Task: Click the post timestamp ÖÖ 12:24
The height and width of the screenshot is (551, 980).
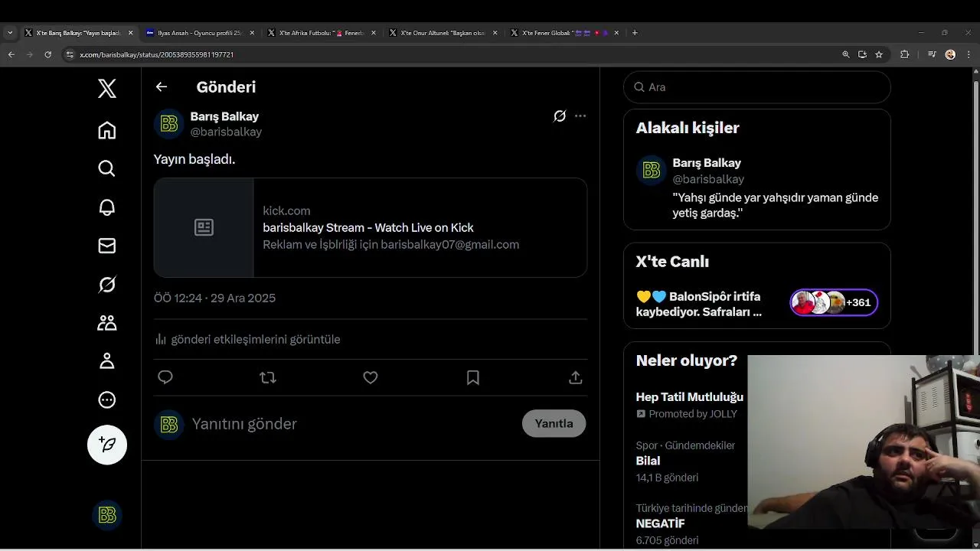Action: [214, 298]
